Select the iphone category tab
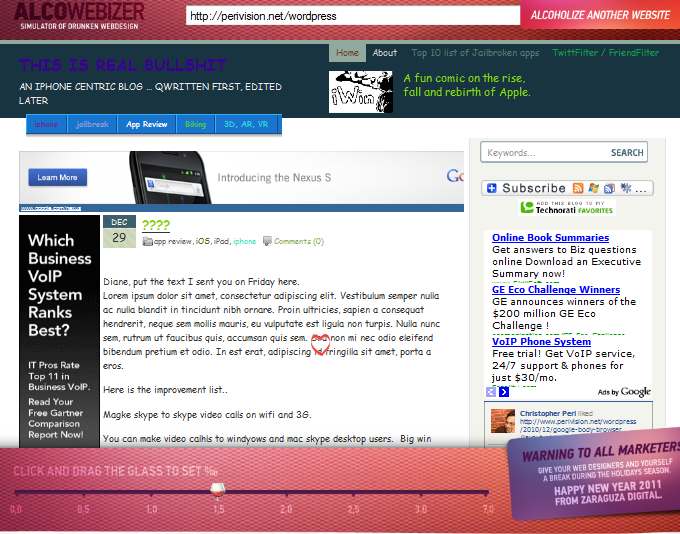 (46, 124)
